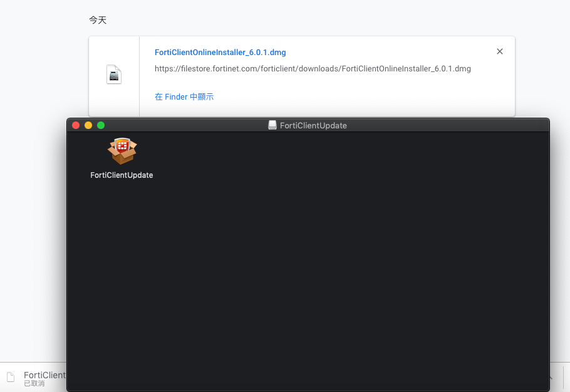Viewport: 570px width, 392px height.
Task: Minimize the FortiClientUpdate window with yellow button
Action: click(88, 125)
